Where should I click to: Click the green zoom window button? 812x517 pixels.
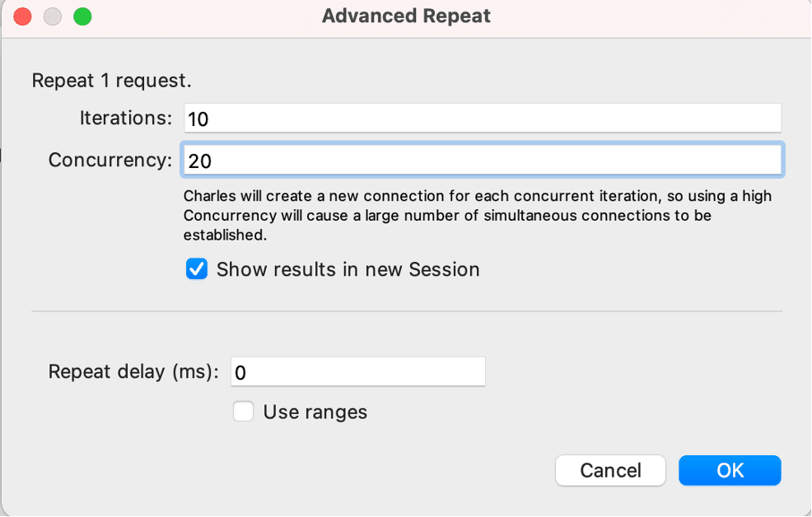[x=82, y=16]
